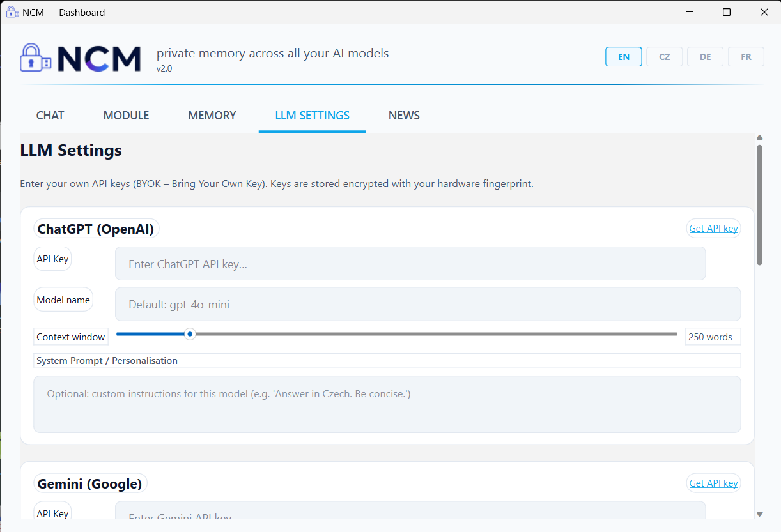Click the LLM Settings page heading

71,151
